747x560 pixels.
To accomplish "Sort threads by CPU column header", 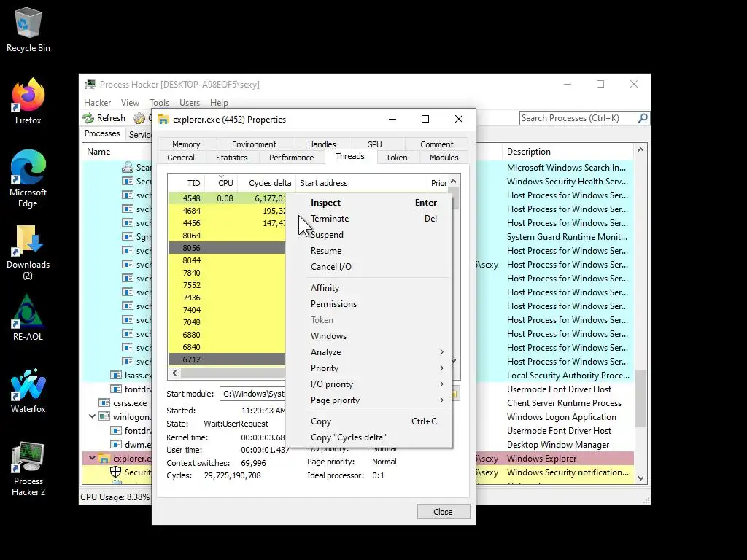I will 222,183.
